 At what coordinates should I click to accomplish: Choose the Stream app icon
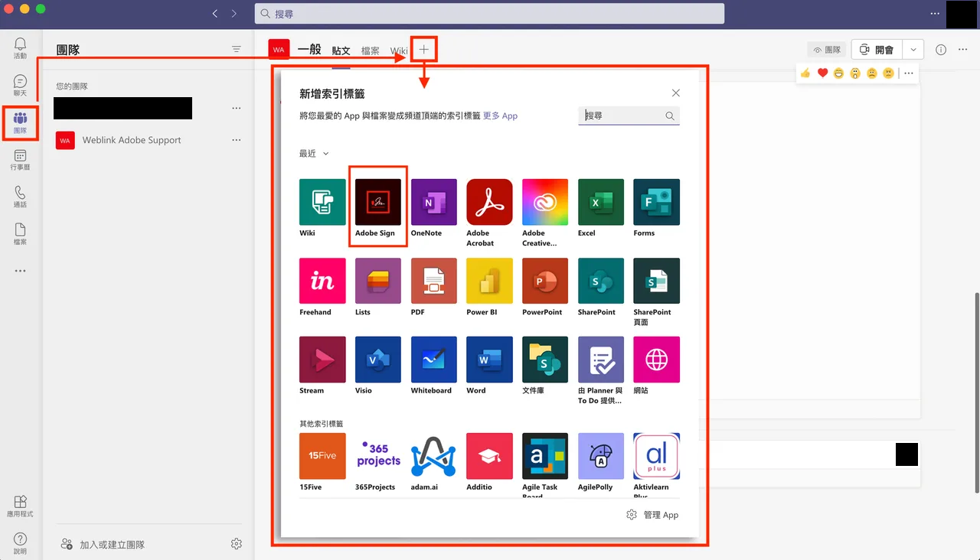click(322, 360)
